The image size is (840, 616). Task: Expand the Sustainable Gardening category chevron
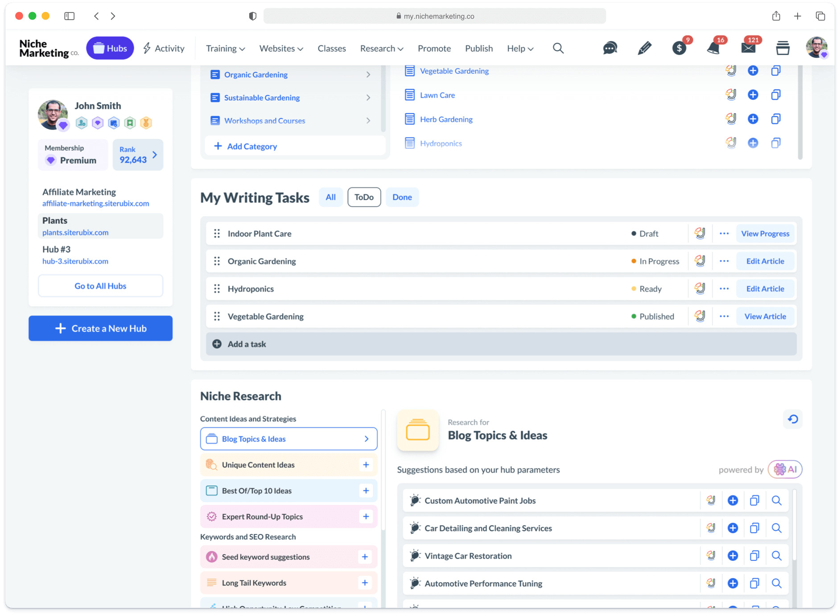[x=368, y=97]
